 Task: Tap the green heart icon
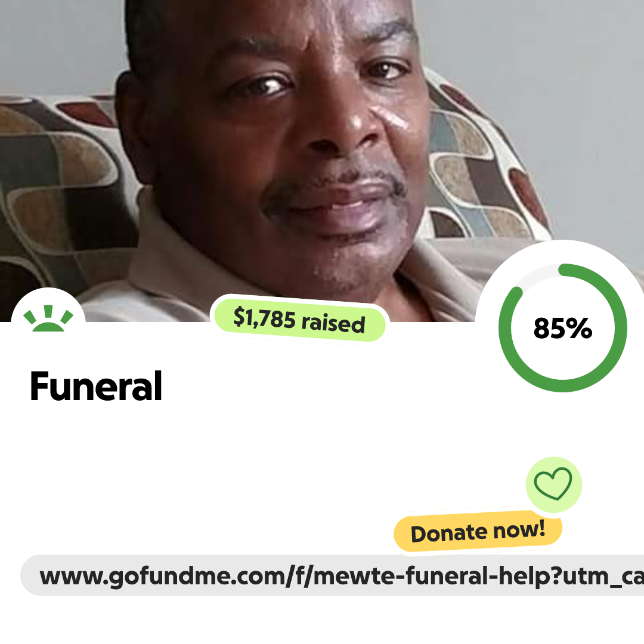553,484
